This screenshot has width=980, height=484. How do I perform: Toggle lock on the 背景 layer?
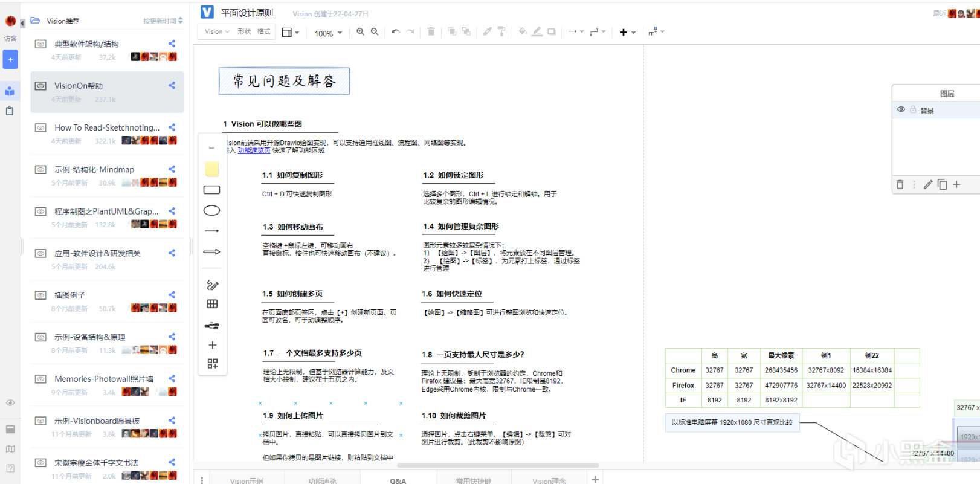pos(913,109)
